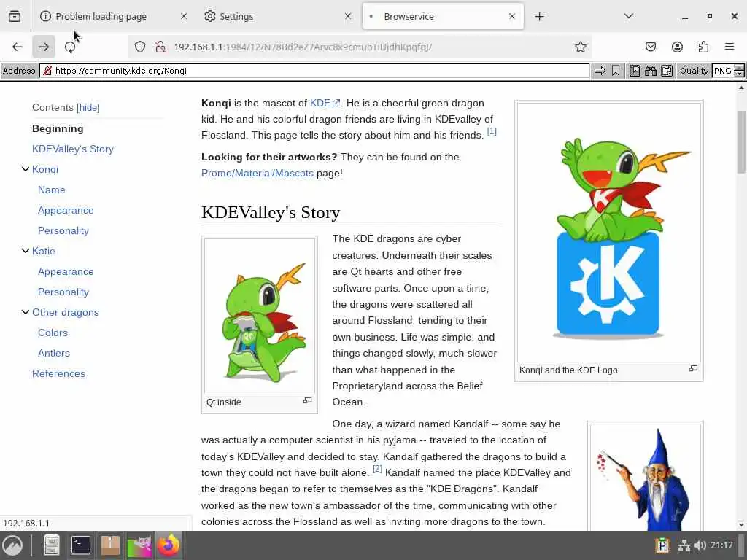Open footnote reference [1]
Screen dimensions: 747x560
pyautogui.click(x=492, y=131)
